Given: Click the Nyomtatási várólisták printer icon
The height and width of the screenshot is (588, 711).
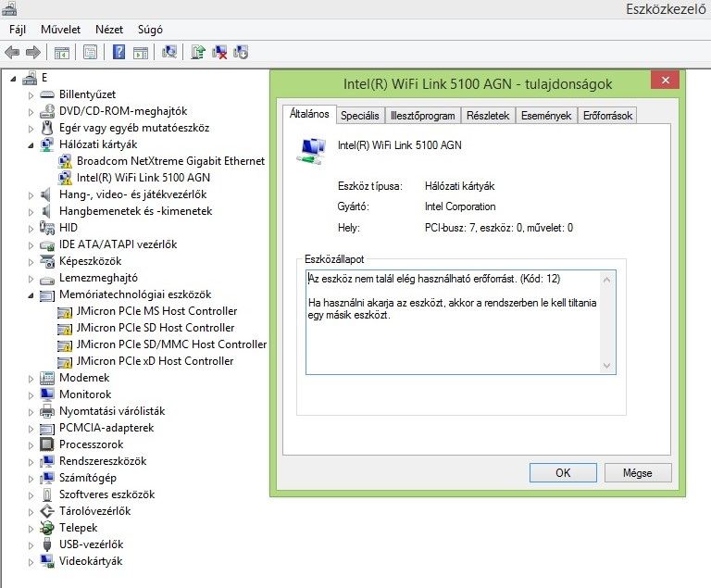Looking at the screenshot, I should click(x=47, y=411).
